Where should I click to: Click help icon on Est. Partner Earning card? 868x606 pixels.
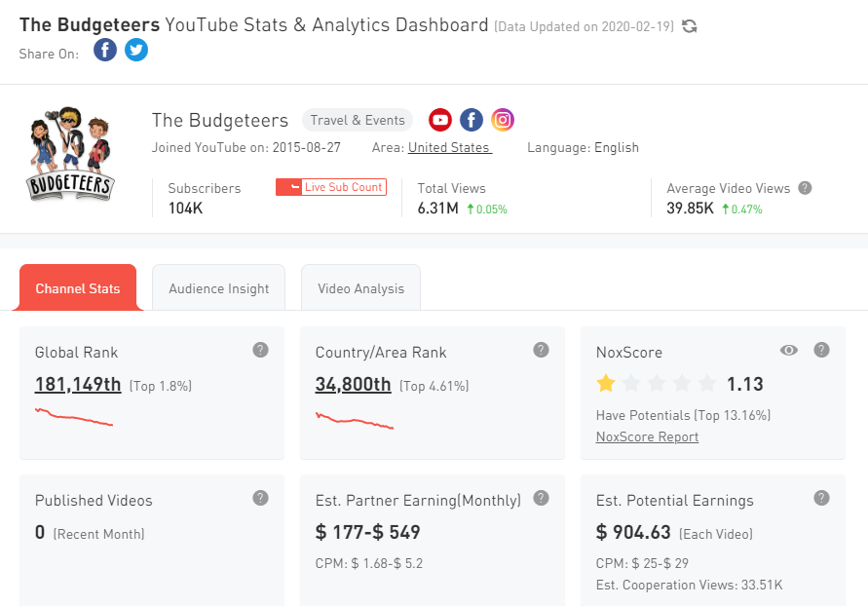click(541, 498)
